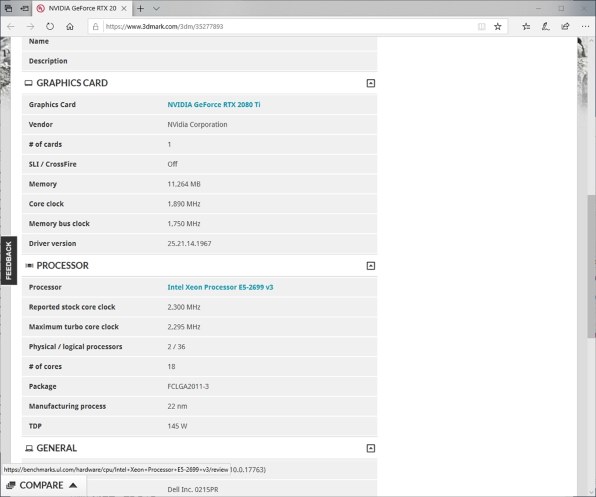This screenshot has height=497, width=596.
Task: Go to browser home page
Action: pyautogui.click(x=70, y=27)
